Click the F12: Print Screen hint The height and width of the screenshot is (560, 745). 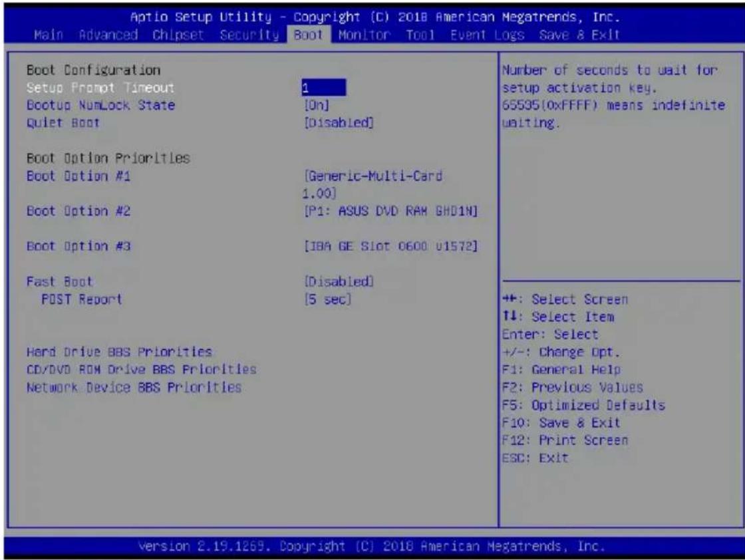tap(565, 440)
